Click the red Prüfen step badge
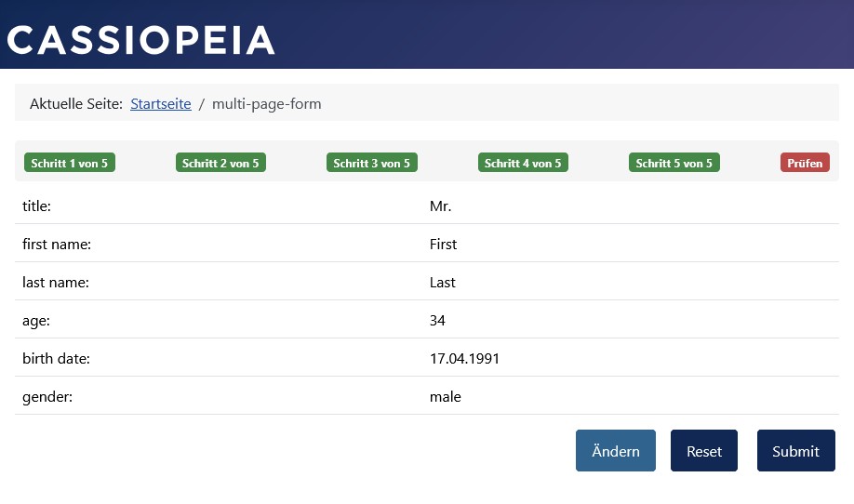854x504 pixels. coord(804,163)
